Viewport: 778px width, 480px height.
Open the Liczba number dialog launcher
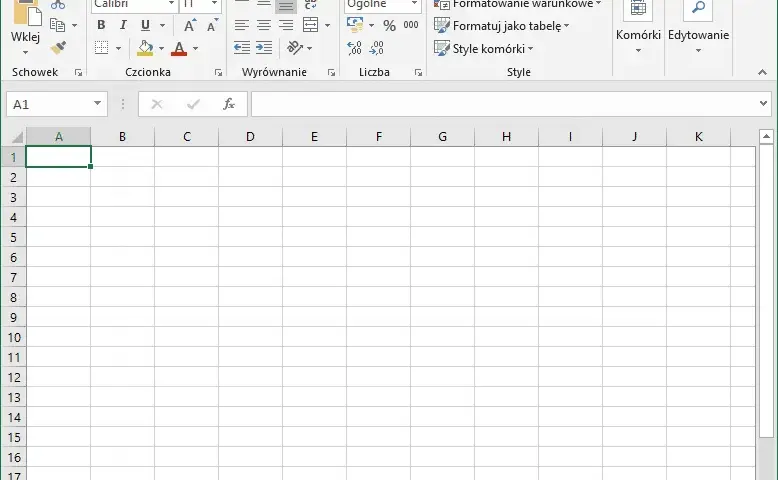pos(418,72)
